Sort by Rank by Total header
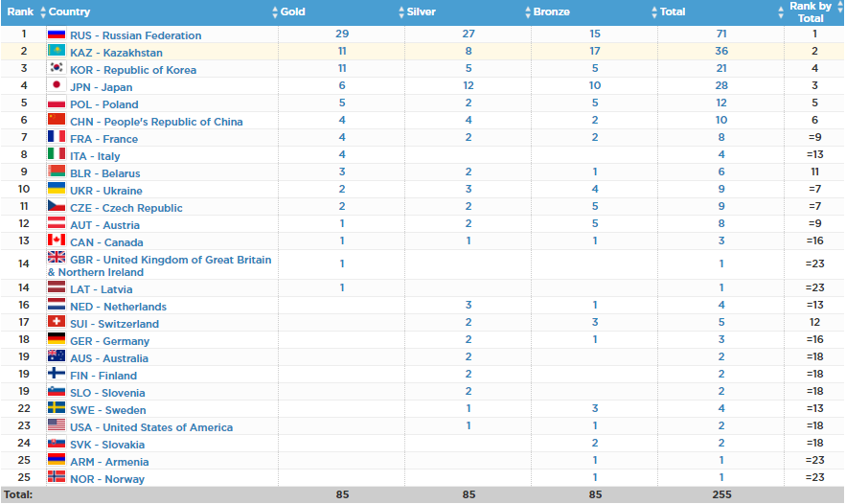 tap(811, 12)
